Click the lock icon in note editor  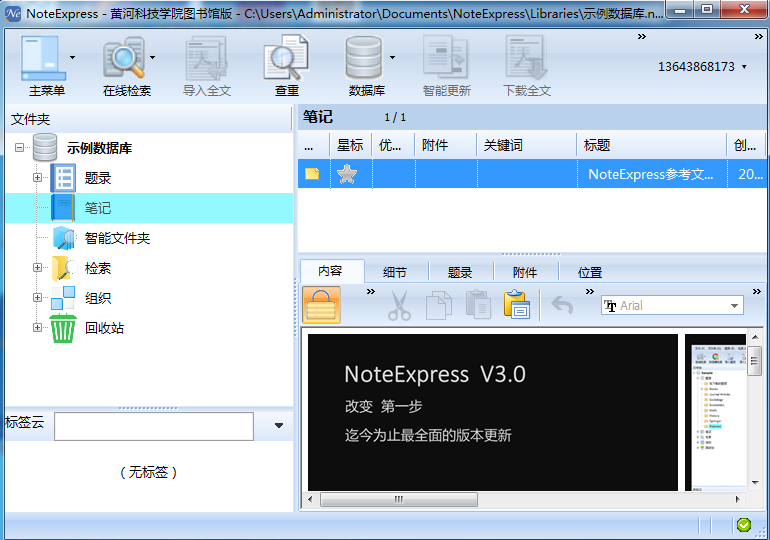(x=321, y=305)
